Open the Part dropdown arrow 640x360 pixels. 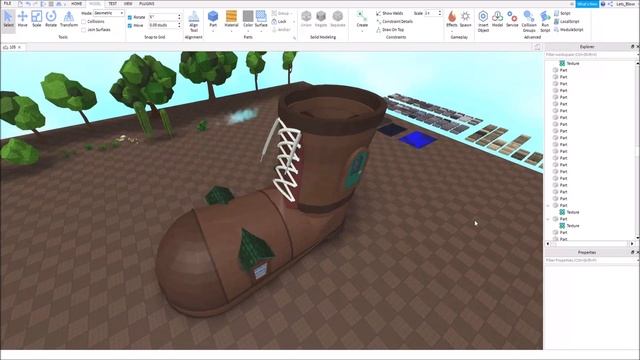213,31
